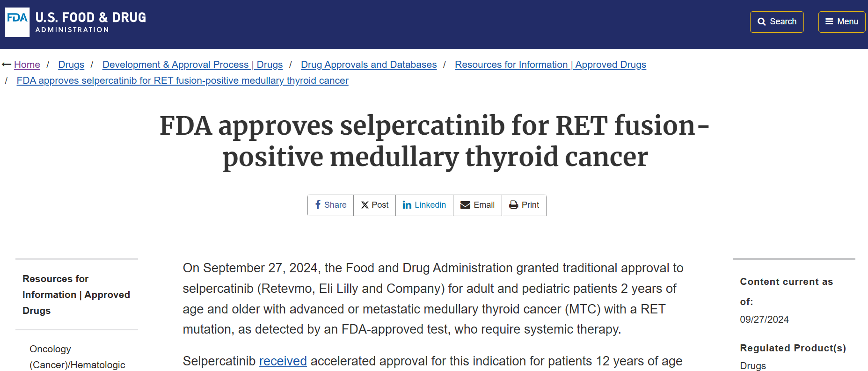Screen dimensions: 868x371
Task: Go to Home breadcrumb link
Action: pos(27,65)
